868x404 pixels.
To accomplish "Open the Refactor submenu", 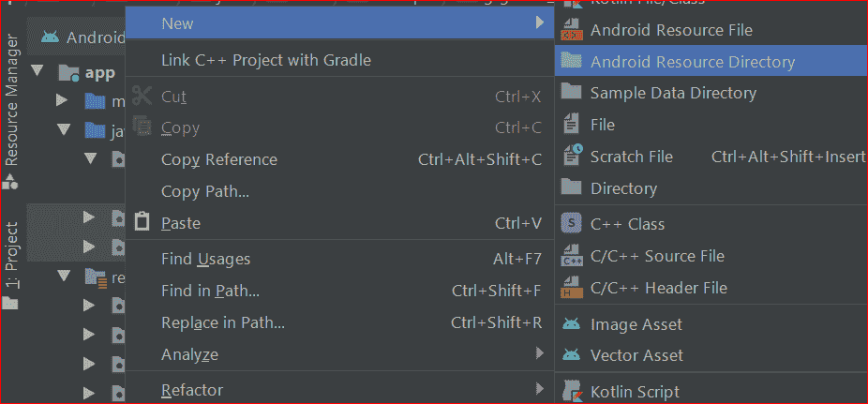I will coord(340,390).
